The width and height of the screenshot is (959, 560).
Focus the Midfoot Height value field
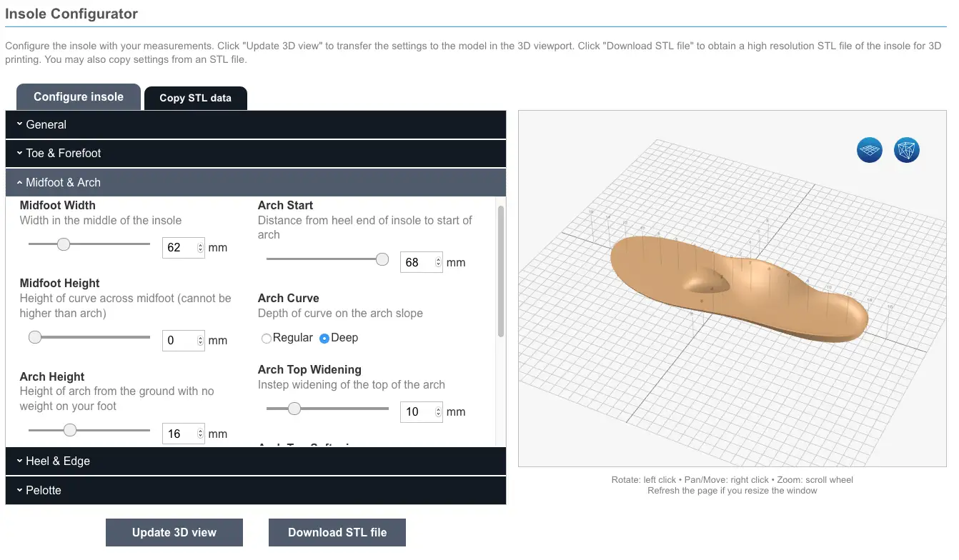[x=184, y=341]
